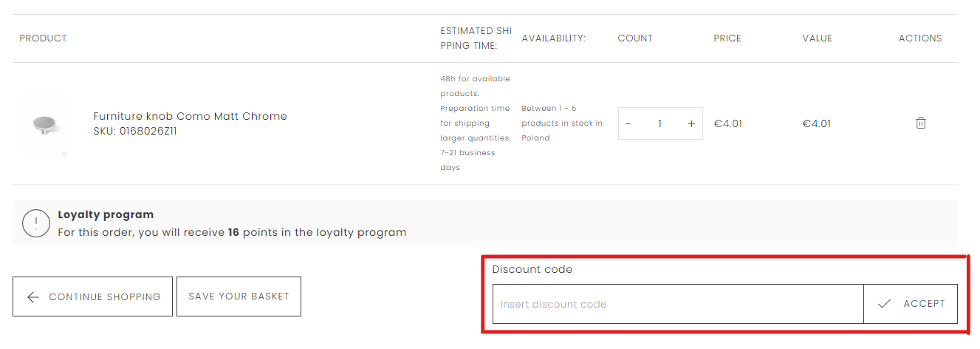Open the Furniture knob product thumbnail
Screen dimensions: 980x349
(x=43, y=124)
